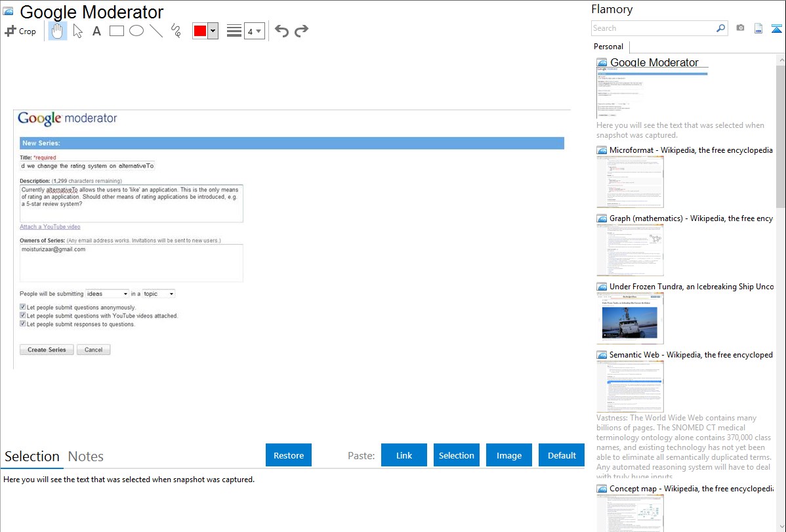Toggle YouTube videos attached checkbox
Image resolution: width=786 pixels, height=532 pixels.
22,316
